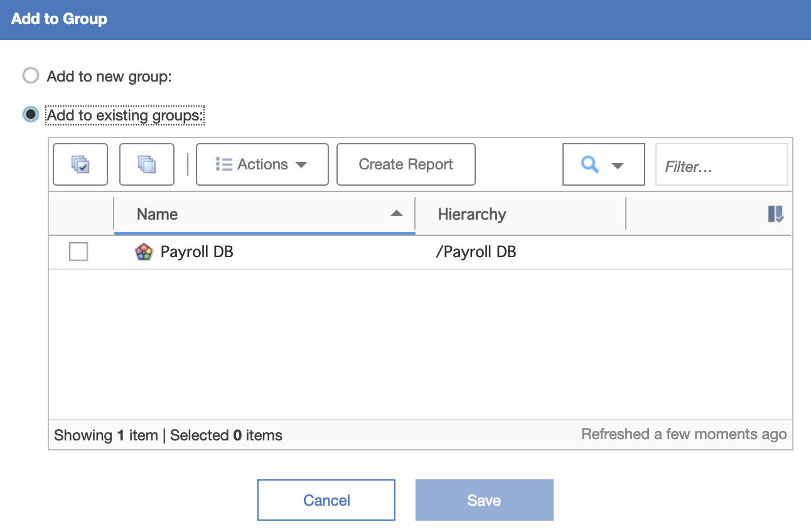Check the Payroll DB row checkbox
This screenshot has width=811, height=532.
click(x=78, y=252)
